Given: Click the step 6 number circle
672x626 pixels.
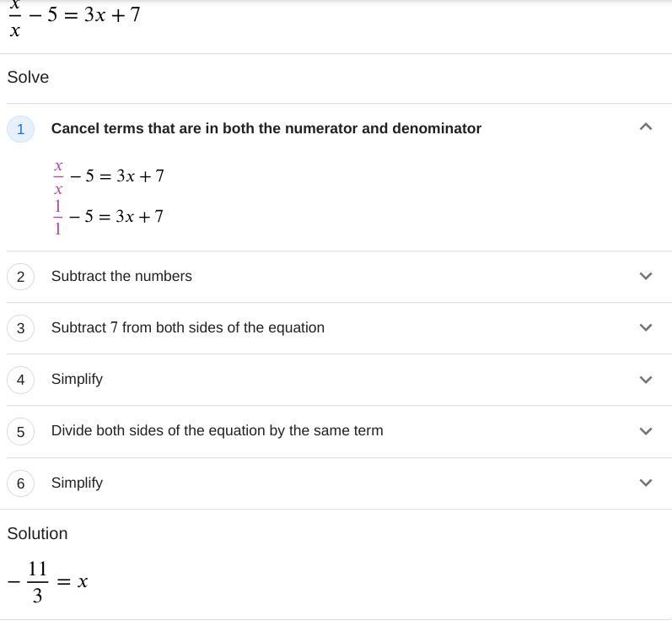Looking at the screenshot, I should coord(20,483).
